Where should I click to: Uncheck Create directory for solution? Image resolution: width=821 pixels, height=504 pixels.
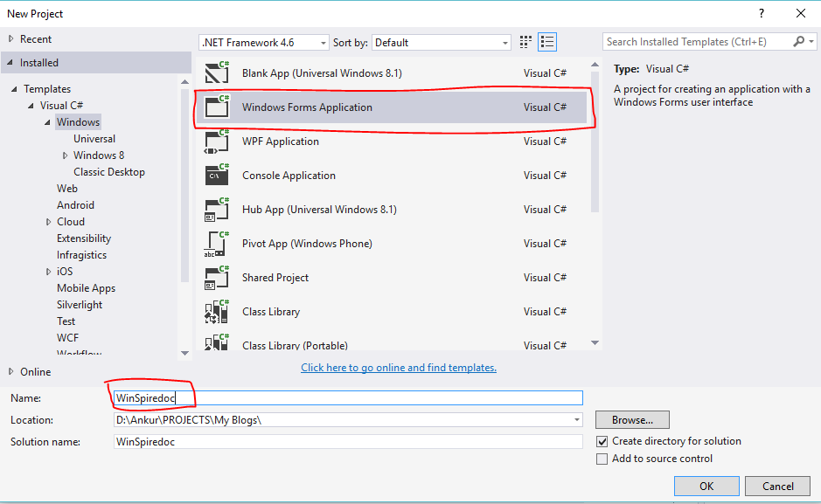[x=602, y=441]
